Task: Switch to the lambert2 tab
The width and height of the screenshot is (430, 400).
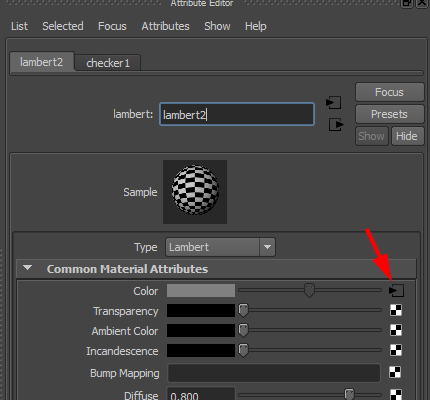Action: pos(42,62)
